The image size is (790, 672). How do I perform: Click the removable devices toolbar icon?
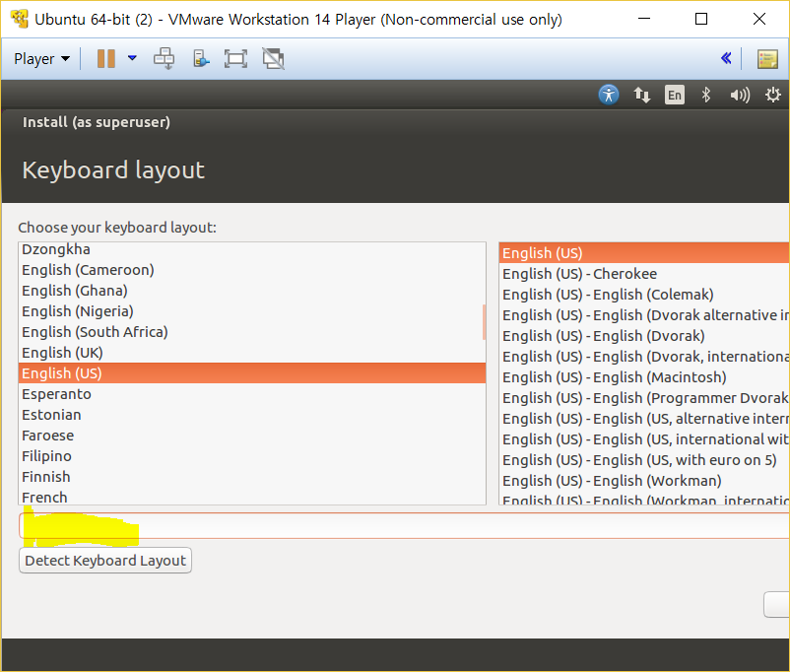tap(201, 59)
